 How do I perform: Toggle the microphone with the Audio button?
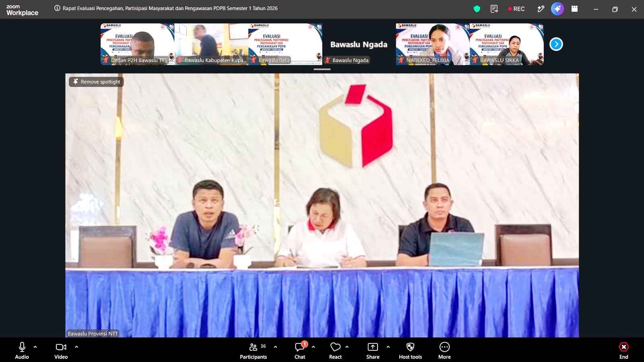pos(22,350)
